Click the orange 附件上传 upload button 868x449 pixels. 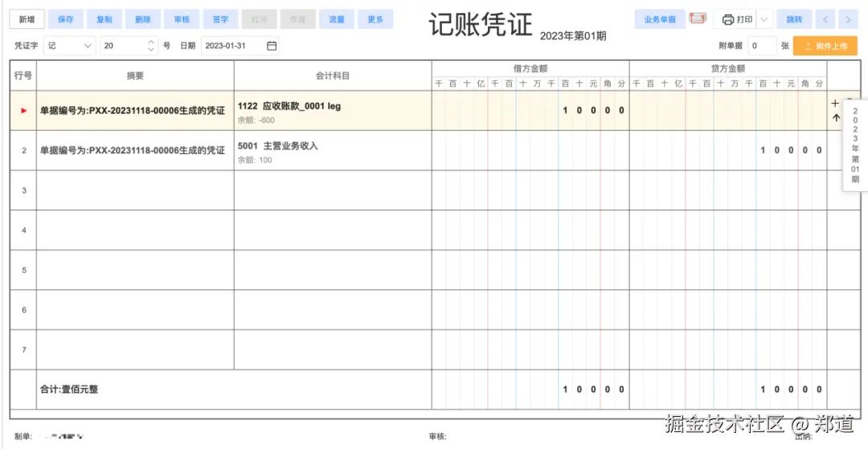click(x=825, y=46)
